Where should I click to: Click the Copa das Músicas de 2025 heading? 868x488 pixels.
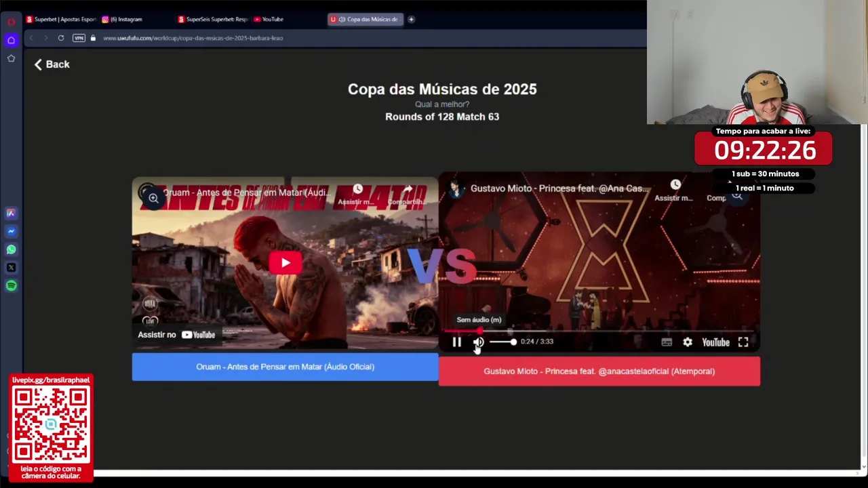pos(442,89)
